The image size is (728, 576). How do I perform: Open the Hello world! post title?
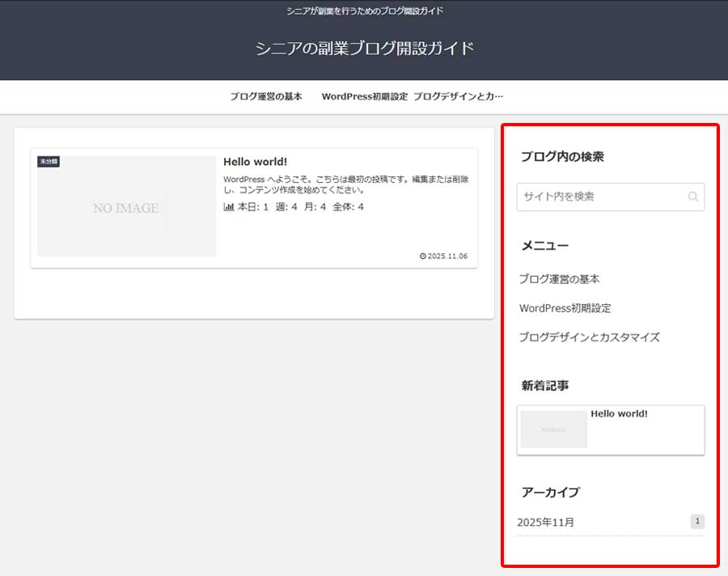coord(255,162)
